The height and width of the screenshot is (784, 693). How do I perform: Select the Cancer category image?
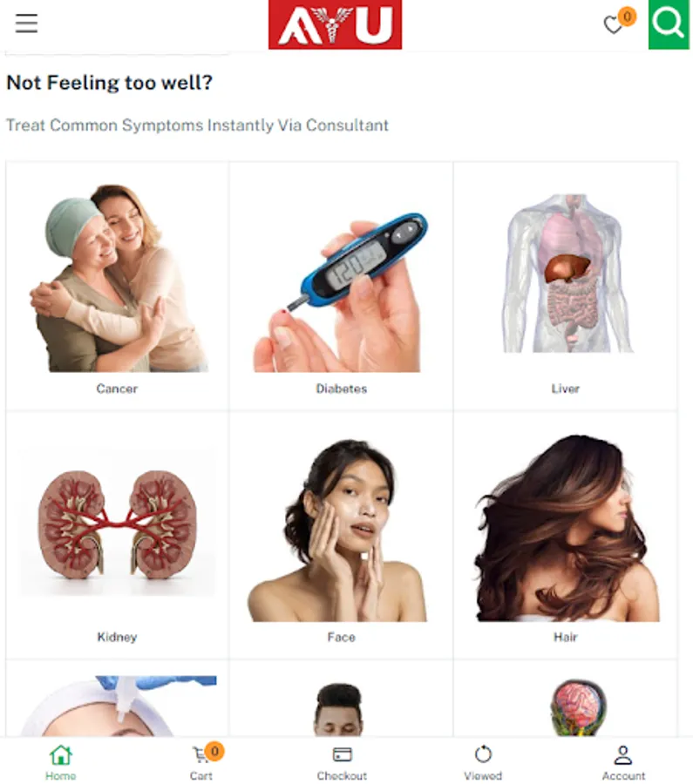coord(118,278)
